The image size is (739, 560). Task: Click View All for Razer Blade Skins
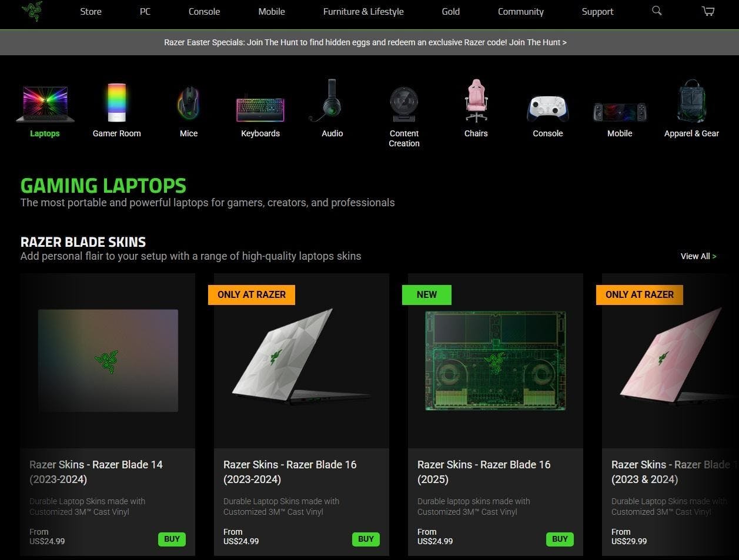tap(698, 256)
